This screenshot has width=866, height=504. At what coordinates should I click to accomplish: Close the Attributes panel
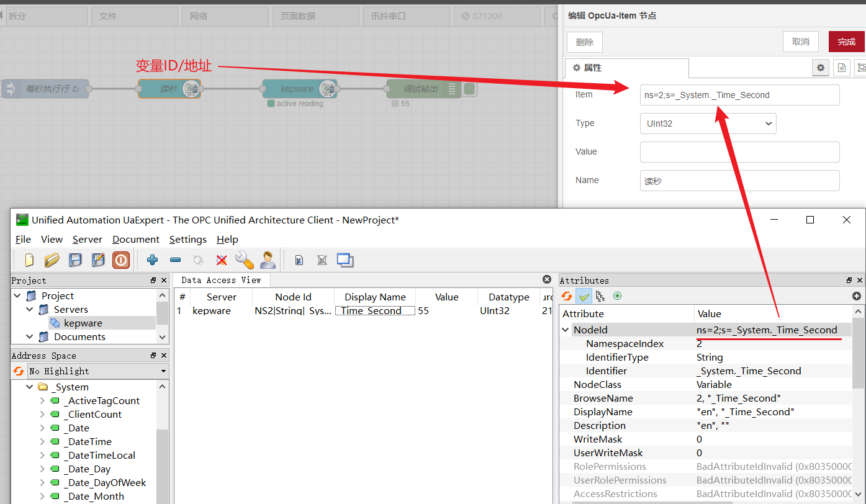(x=860, y=281)
